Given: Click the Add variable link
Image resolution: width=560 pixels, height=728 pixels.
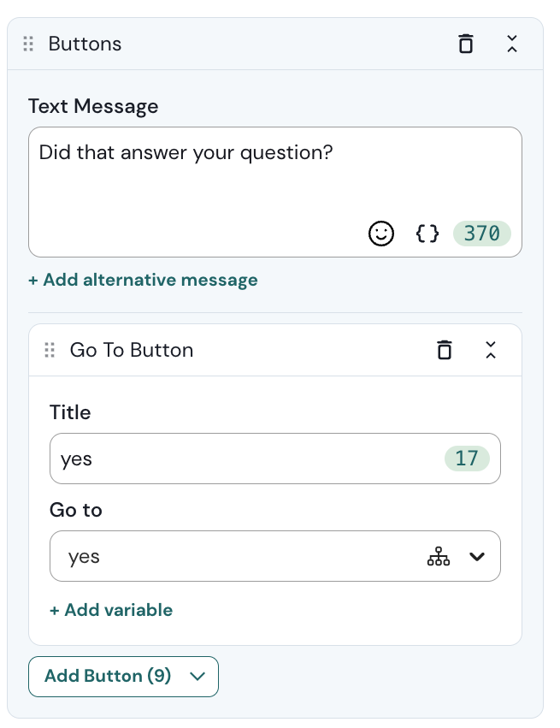Looking at the screenshot, I should [x=111, y=610].
